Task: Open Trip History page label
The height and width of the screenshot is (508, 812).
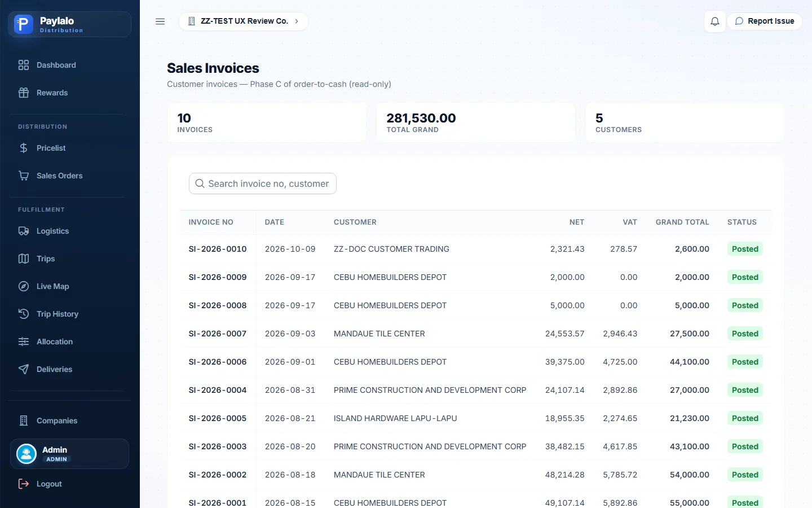Action: [58, 314]
